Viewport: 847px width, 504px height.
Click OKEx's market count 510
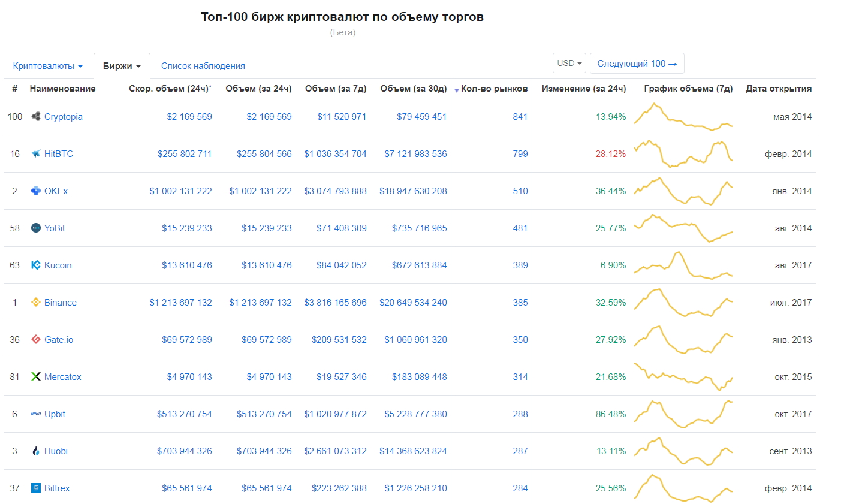coord(520,191)
